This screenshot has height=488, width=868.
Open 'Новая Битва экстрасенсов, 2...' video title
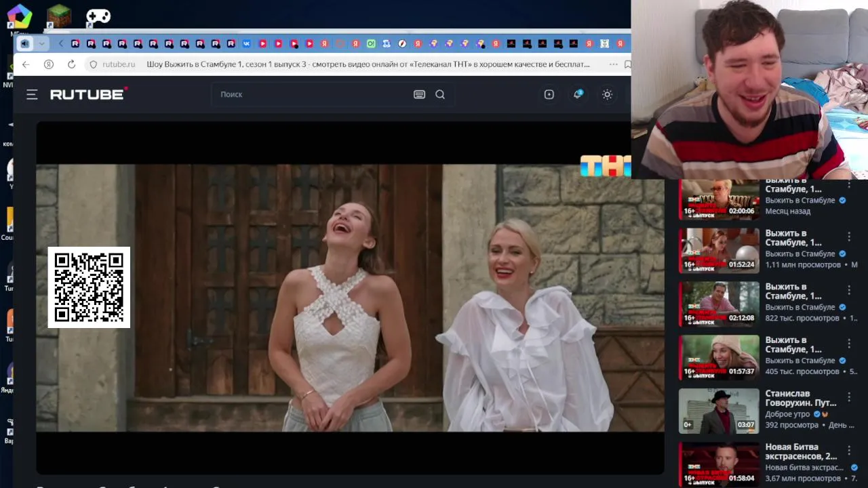801,452
